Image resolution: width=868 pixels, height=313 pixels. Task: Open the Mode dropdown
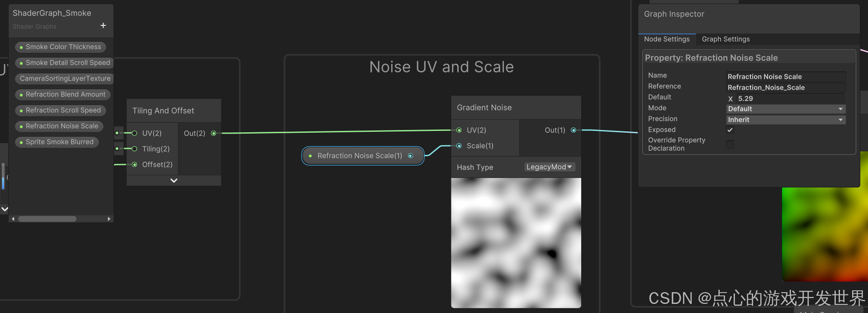point(786,109)
